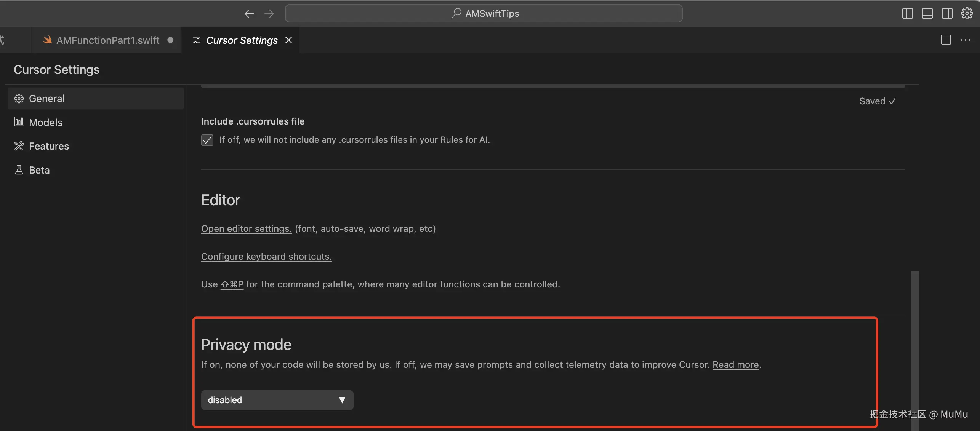Open the settings gear icon top-right
The height and width of the screenshot is (431, 980).
pos(967,14)
